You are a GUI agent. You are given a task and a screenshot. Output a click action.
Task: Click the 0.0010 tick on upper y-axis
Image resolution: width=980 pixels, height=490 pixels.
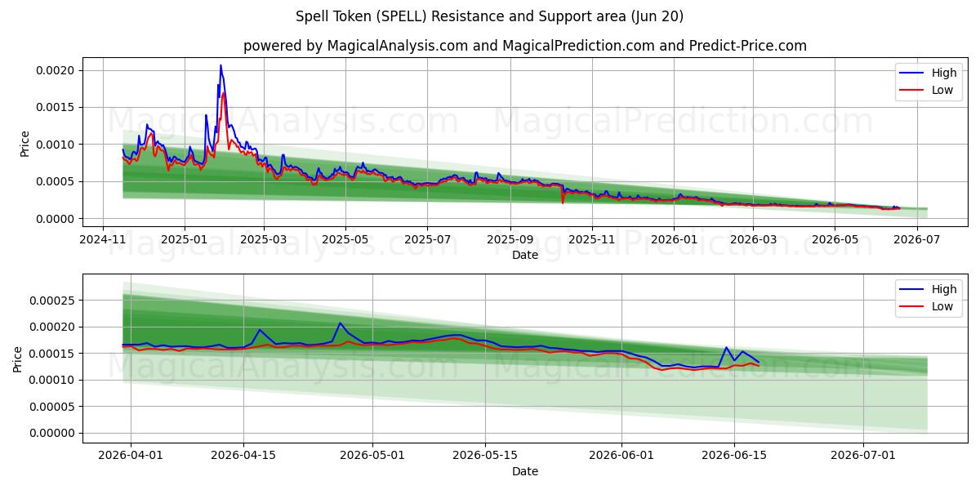click(56, 145)
